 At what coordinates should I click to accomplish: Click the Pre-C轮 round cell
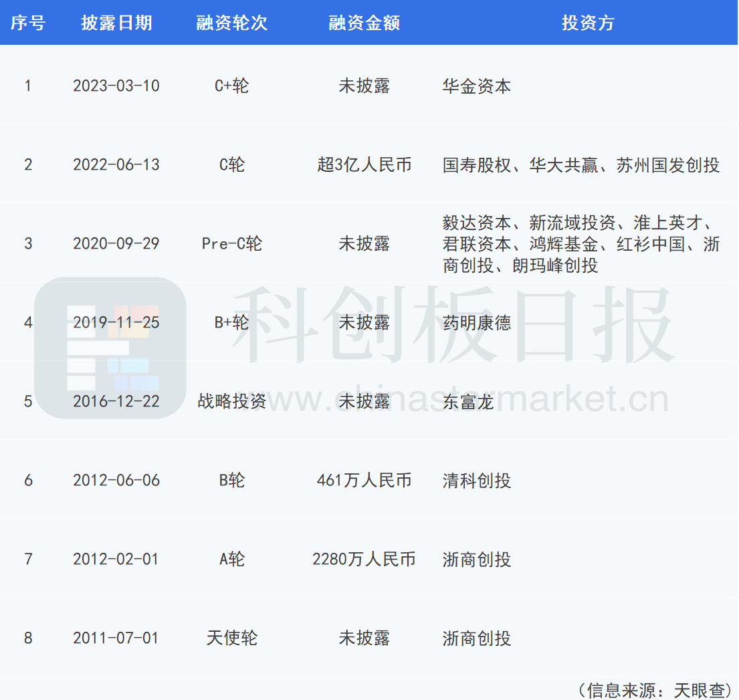pyautogui.click(x=232, y=243)
